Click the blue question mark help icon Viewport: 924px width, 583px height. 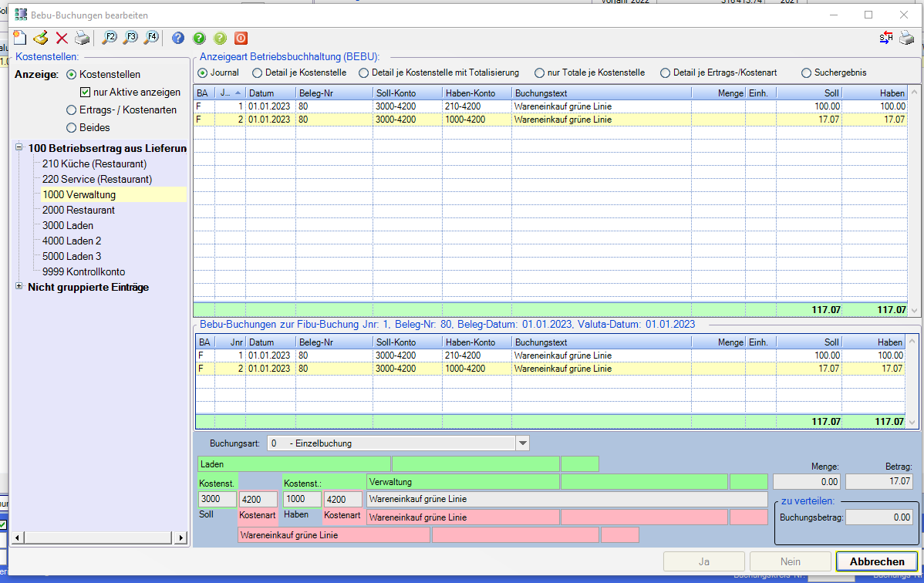pos(178,38)
